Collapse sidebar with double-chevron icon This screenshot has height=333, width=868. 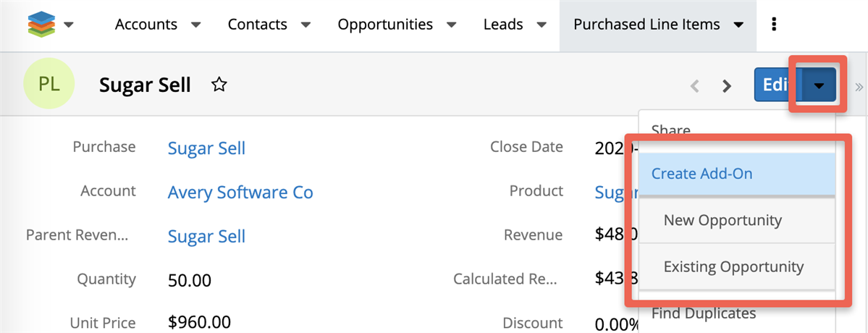coord(859,86)
